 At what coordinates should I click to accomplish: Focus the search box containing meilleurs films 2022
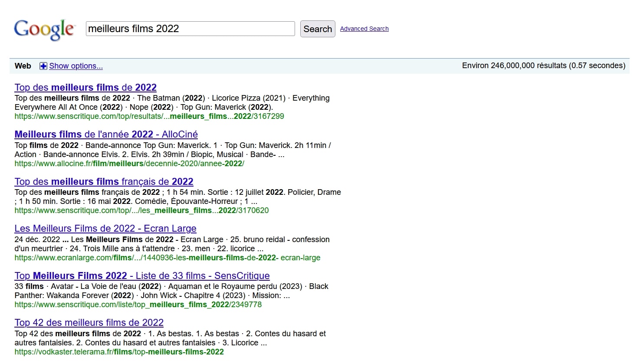point(190,29)
